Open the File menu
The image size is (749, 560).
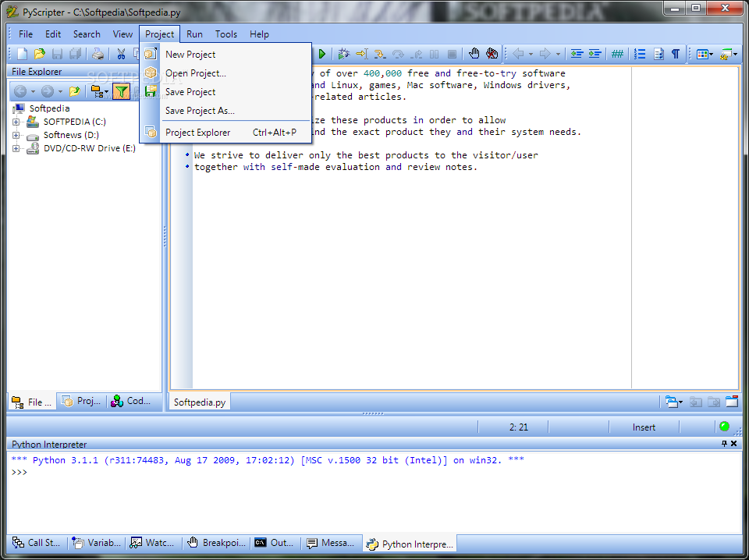[x=26, y=34]
